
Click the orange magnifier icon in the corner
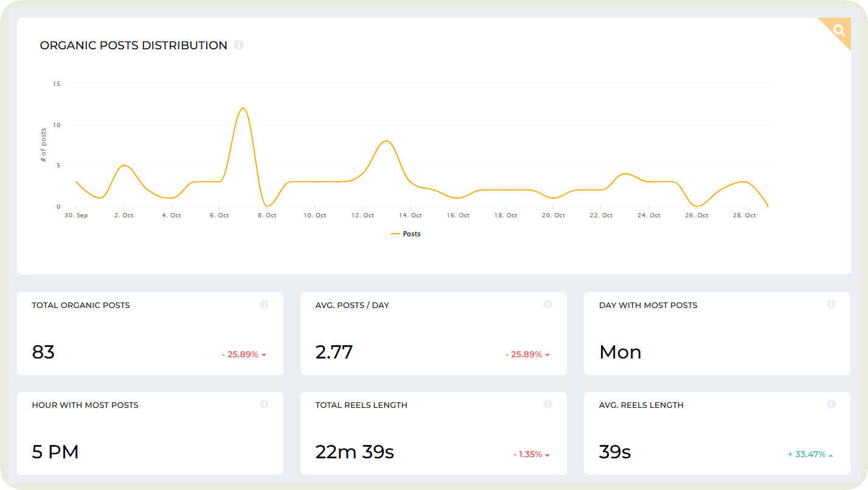tap(838, 29)
